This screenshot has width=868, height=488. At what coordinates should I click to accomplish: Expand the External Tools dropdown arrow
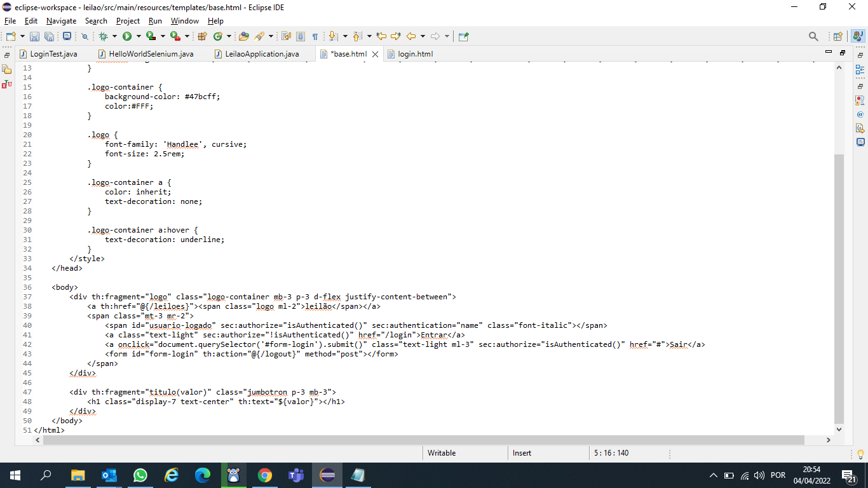pyautogui.click(x=187, y=36)
